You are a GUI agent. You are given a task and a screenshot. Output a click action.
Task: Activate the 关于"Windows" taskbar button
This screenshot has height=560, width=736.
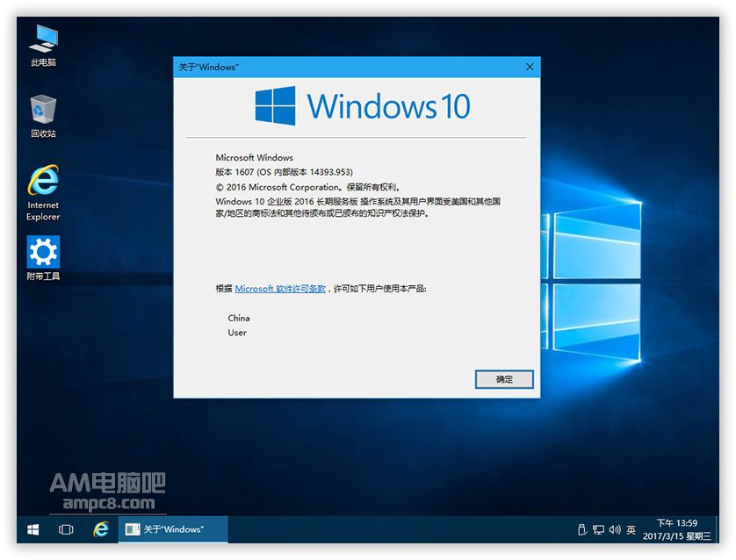173,529
